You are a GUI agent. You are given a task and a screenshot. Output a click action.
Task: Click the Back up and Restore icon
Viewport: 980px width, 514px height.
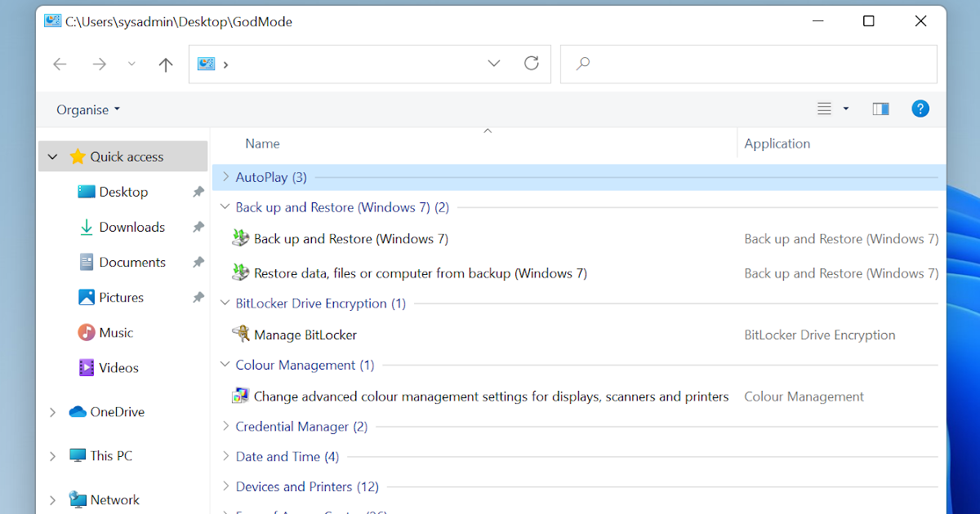tap(239, 238)
